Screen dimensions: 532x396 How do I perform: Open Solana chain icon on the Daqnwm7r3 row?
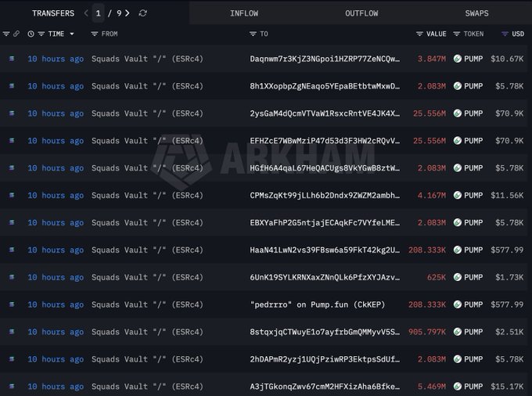(12, 59)
